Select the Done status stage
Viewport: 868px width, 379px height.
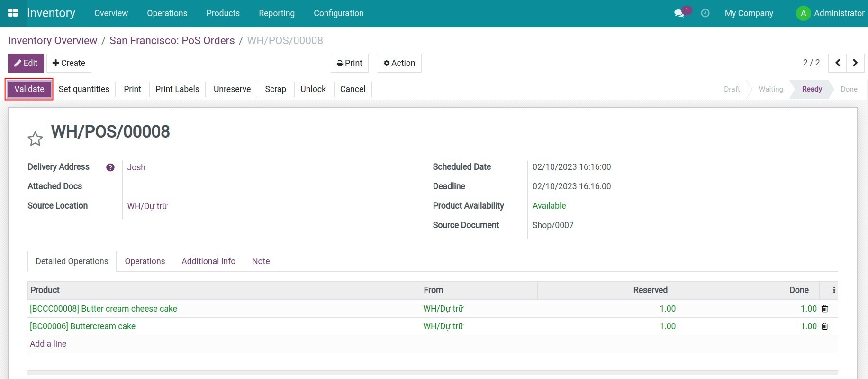coord(849,89)
